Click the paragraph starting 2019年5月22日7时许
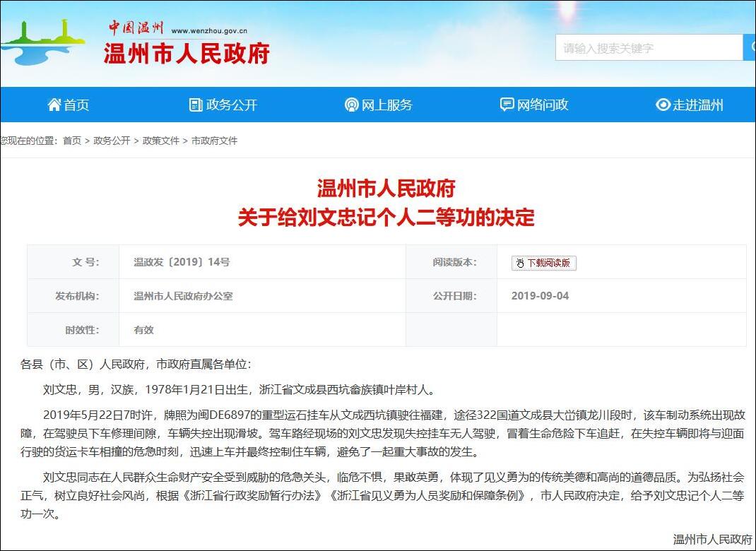 pos(383,433)
